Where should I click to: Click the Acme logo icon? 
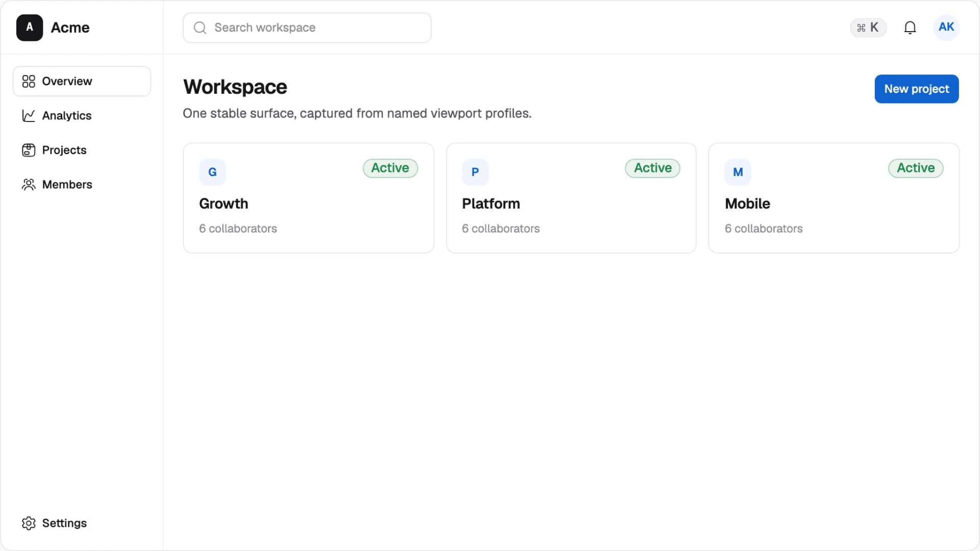coord(30,28)
